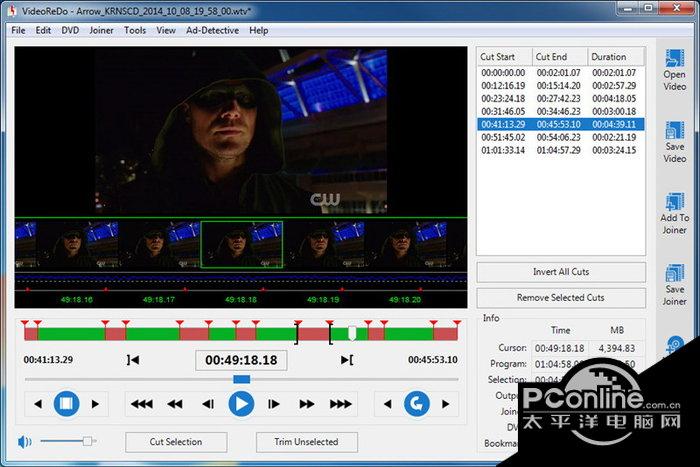700x467 pixels.
Task: Open the Edit menu
Action: pos(43,30)
